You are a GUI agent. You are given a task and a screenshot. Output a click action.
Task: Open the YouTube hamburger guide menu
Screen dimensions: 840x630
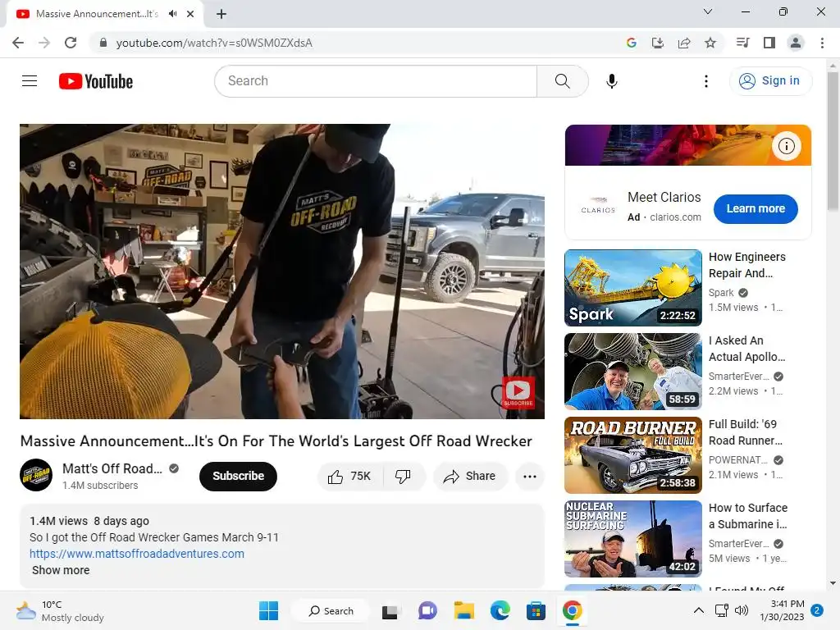[30, 81]
